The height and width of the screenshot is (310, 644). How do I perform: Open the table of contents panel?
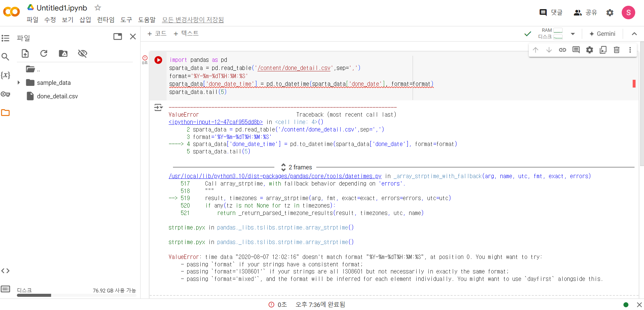click(5, 38)
